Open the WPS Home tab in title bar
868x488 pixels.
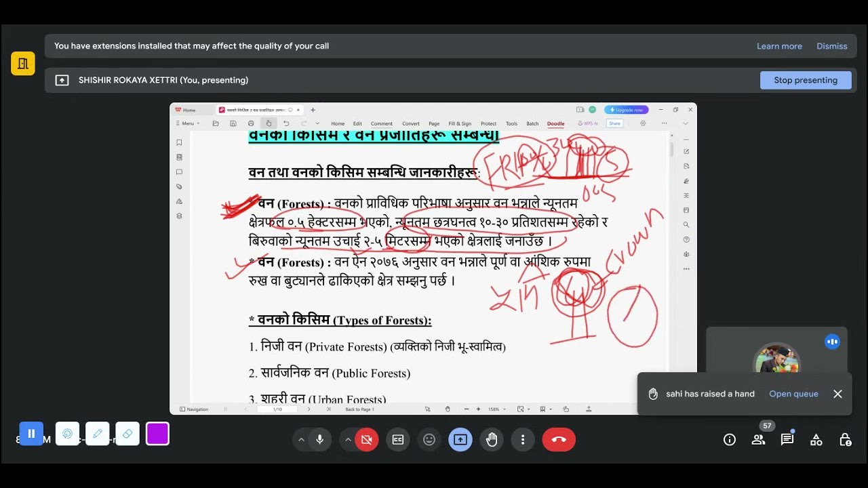tap(186, 110)
